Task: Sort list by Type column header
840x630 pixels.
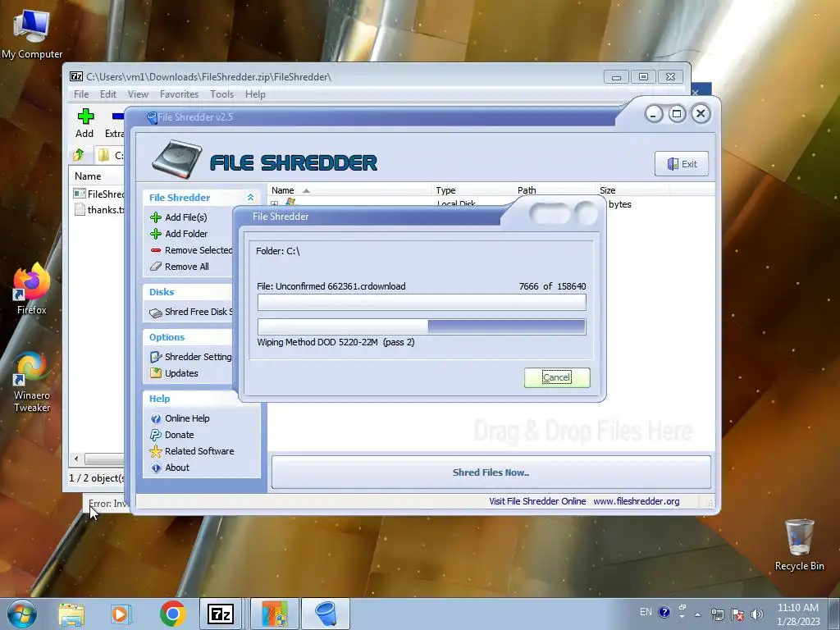Action: (x=472, y=190)
